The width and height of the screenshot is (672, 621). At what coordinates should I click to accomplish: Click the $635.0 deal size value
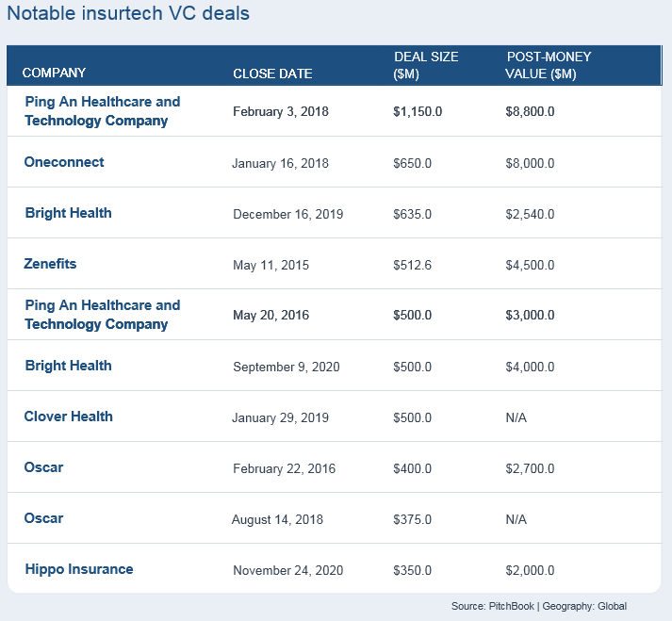(412, 214)
